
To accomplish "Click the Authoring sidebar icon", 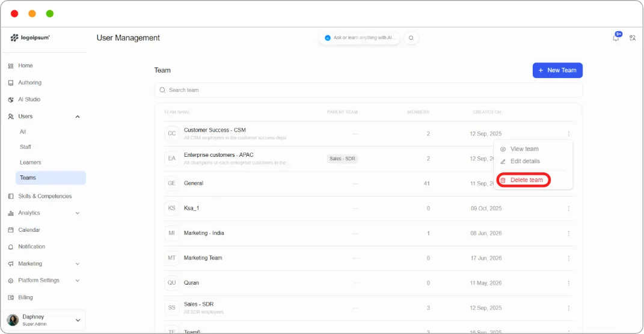I will pos(11,82).
